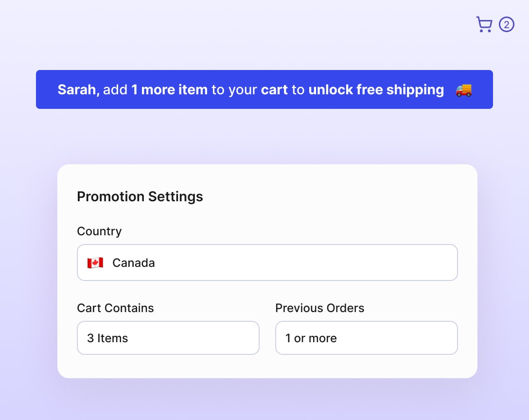The image size is (529, 420).
Task: Click the truck icon after 'unlock free shipping'
Action: coord(463,89)
